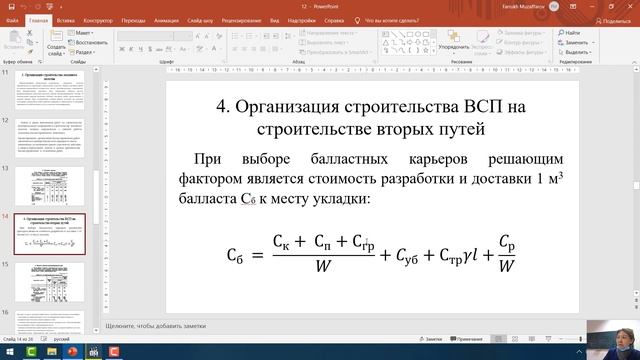Switch to reading view
Image resolution: width=640 pixels, height=360 pixels.
pos(531,339)
